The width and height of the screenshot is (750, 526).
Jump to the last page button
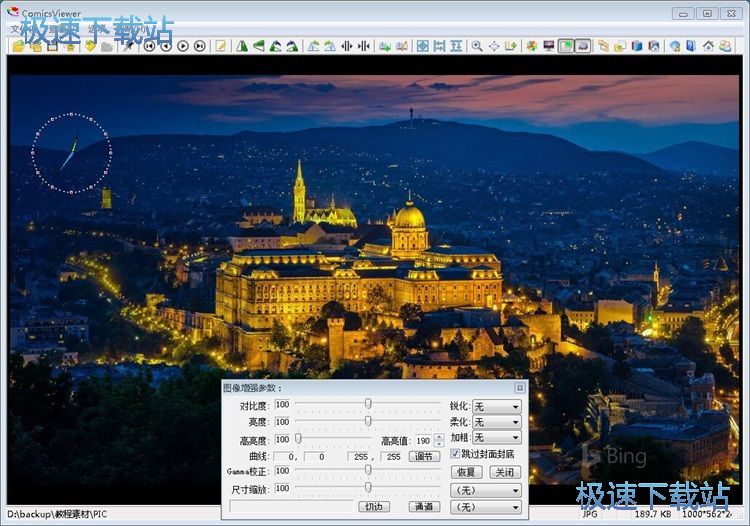pyautogui.click(x=200, y=46)
